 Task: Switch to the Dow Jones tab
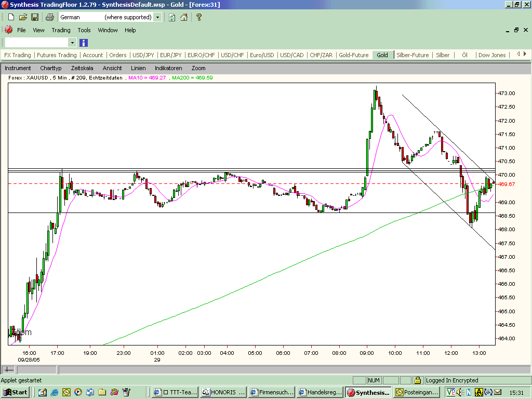click(492, 55)
